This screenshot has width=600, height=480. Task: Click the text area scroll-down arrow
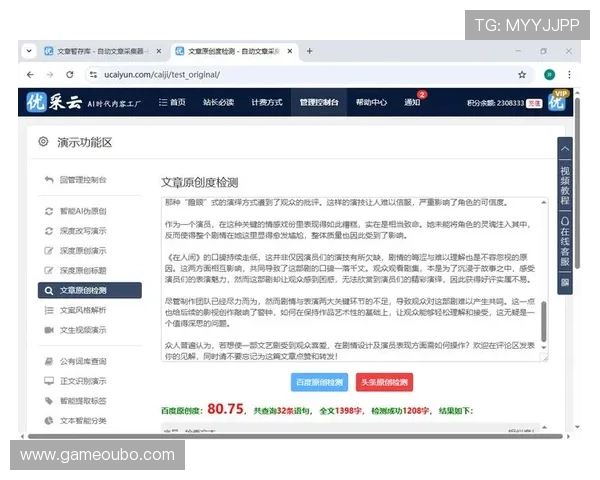pos(544,348)
